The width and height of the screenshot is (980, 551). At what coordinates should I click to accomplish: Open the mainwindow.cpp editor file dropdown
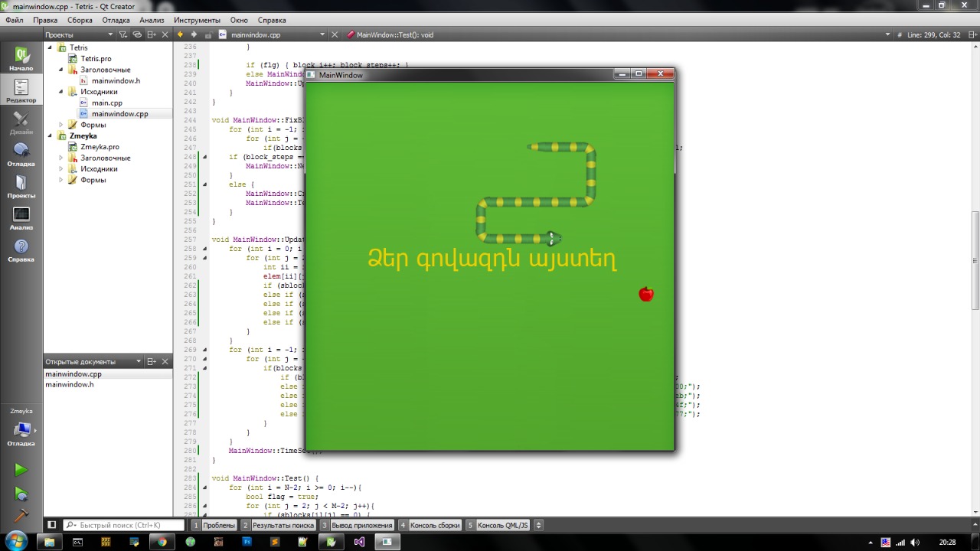322,34
